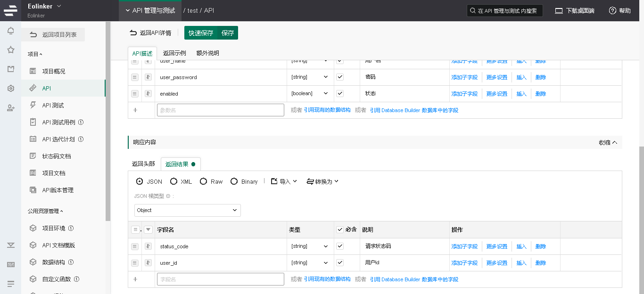Click 引用现有的数据结构 link in response section

pos(327,279)
